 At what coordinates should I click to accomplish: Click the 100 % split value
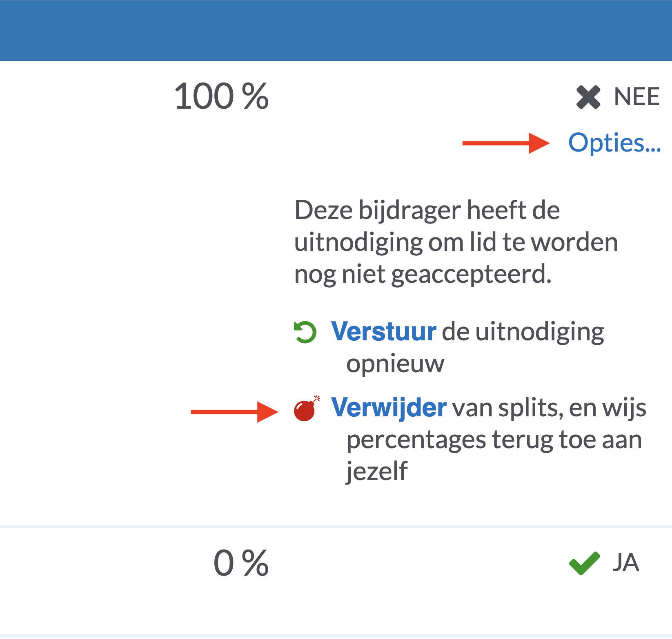click(x=222, y=96)
